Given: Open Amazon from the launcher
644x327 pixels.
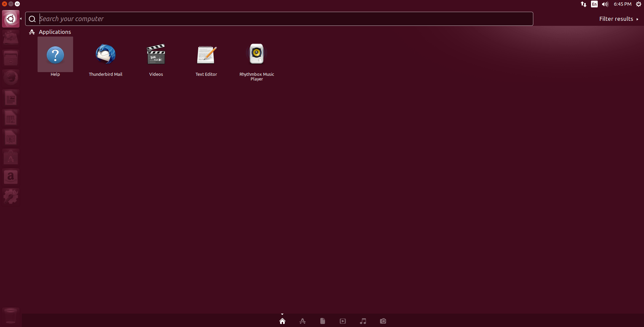Looking at the screenshot, I should (x=11, y=177).
